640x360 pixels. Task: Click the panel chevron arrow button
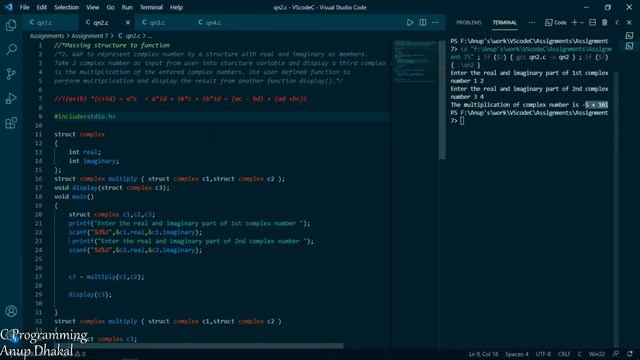click(x=617, y=22)
